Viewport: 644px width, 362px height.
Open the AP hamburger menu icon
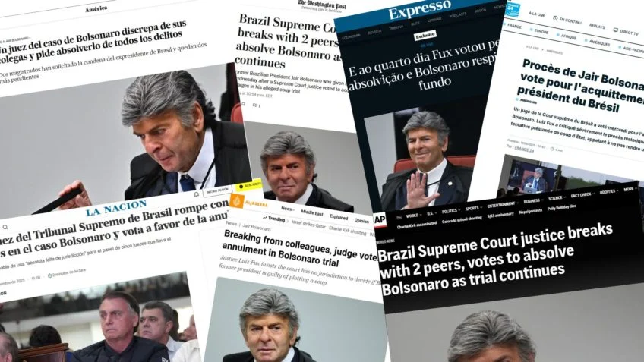tap(399, 217)
